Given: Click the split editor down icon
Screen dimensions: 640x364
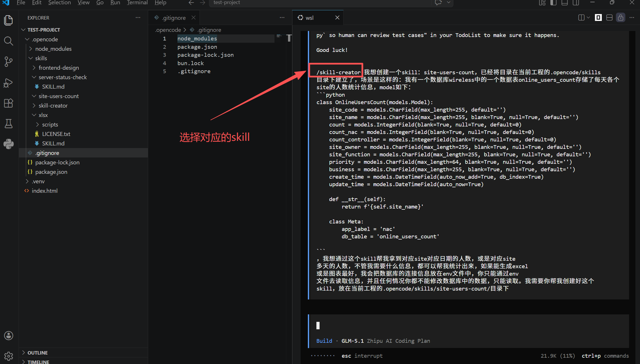Looking at the screenshot, I should tap(610, 18).
